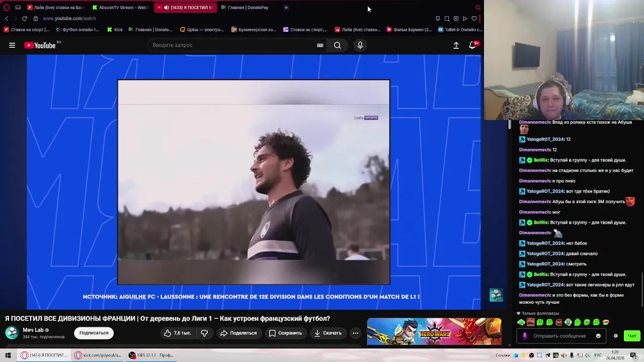Click the magnifier search button
Screen dimensions: 644x362
tap(338, 45)
